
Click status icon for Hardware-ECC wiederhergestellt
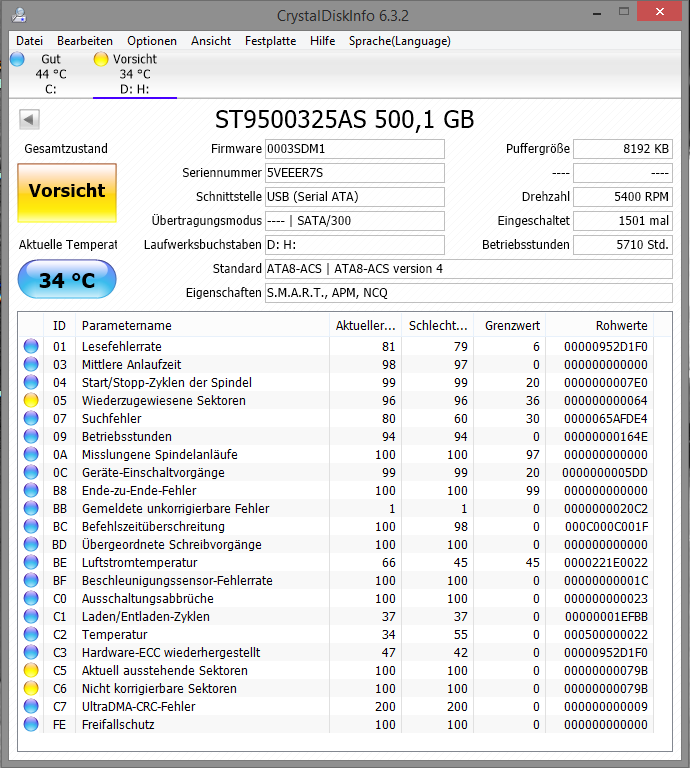click(x=31, y=652)
